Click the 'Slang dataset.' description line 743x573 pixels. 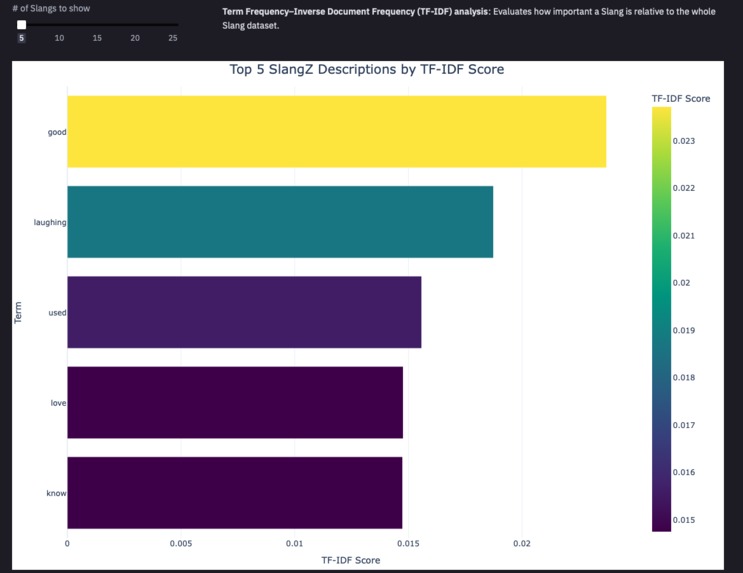point(251,26)
